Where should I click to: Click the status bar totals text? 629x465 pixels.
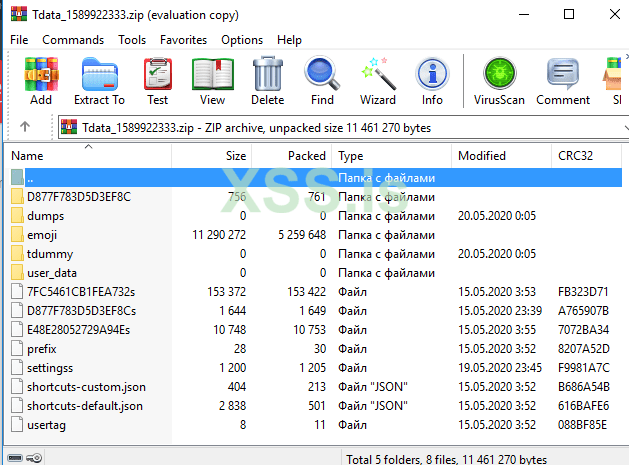pos(446,459)
